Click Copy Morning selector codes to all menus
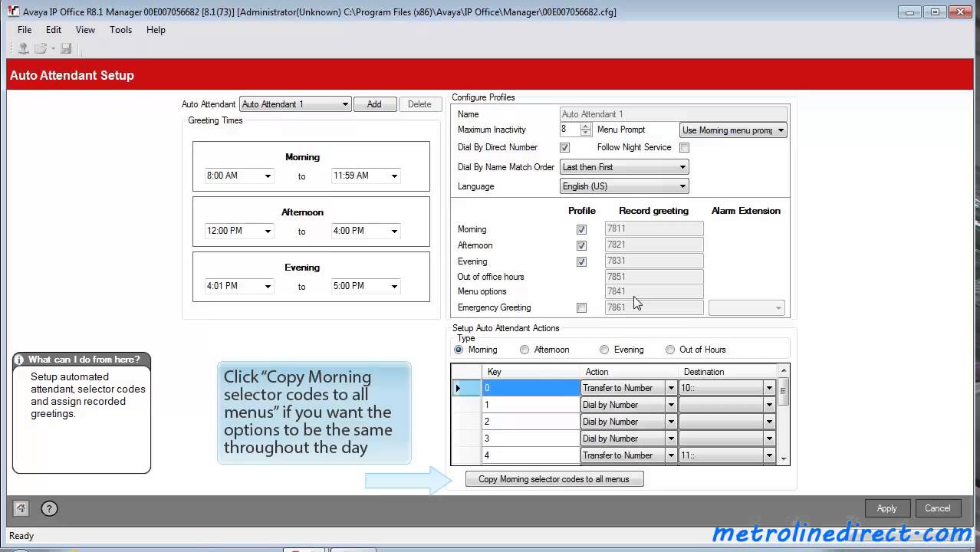 tap(554, 479)
